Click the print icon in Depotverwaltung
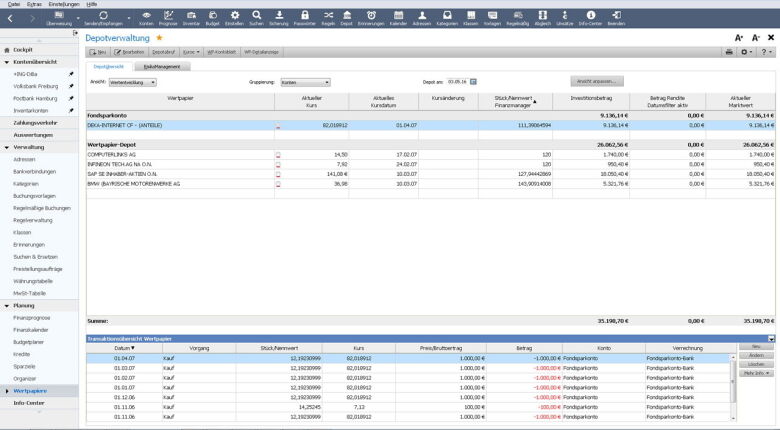 coord(729,51)
